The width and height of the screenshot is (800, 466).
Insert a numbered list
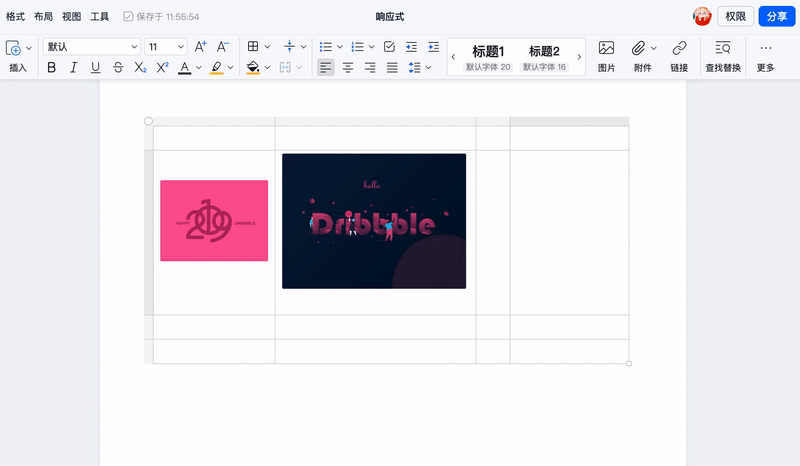358,47
